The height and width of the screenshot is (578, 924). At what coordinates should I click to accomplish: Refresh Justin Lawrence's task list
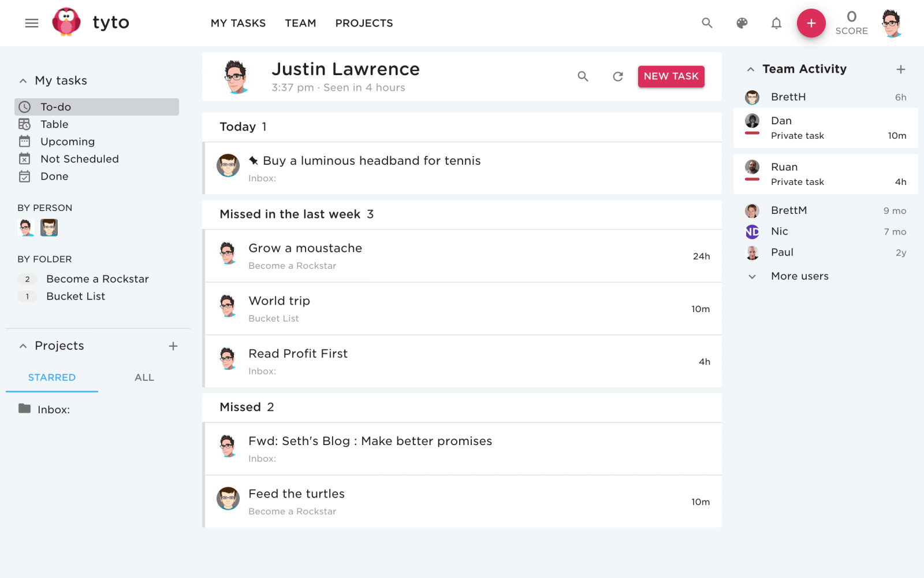pyautogui.click(x=618, y=76)
